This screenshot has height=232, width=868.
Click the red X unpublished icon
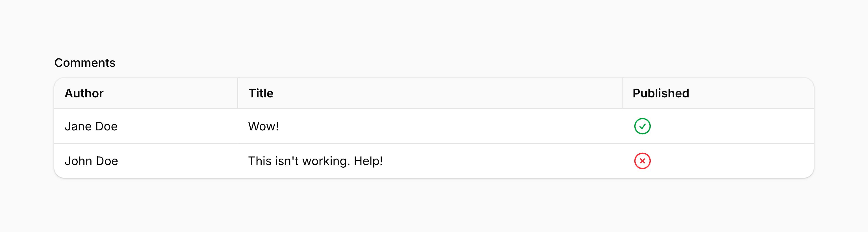pos(642,161)
